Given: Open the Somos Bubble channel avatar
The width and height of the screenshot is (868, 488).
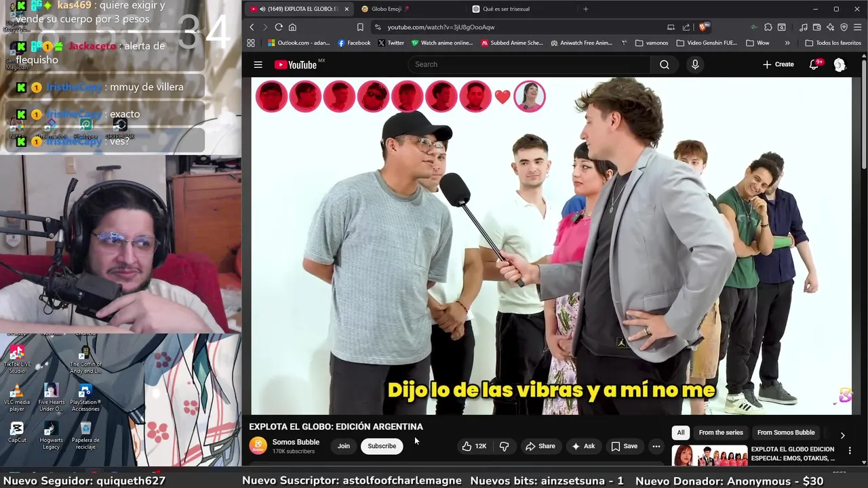Looking at the screenshot, I should 258,446.
